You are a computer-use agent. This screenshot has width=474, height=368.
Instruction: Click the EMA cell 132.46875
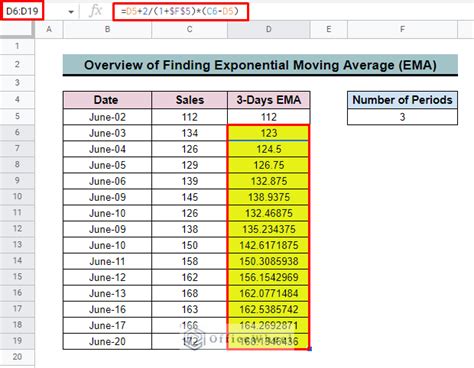click(269, 213)
